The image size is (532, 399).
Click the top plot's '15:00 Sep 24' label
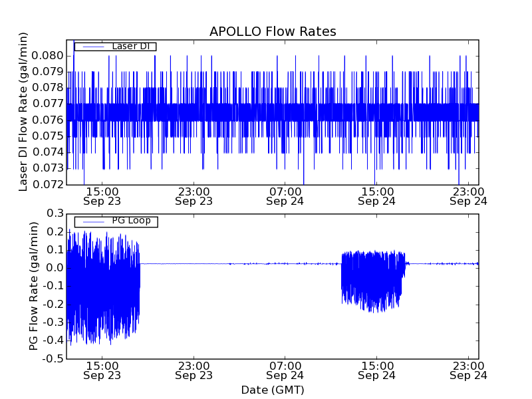pos(376,196)
